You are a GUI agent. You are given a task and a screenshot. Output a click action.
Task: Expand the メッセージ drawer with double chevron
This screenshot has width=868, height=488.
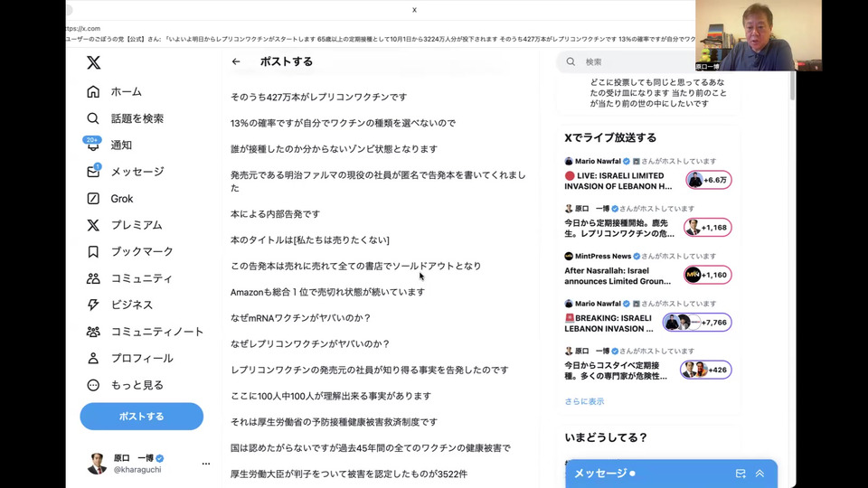point(760,473)
